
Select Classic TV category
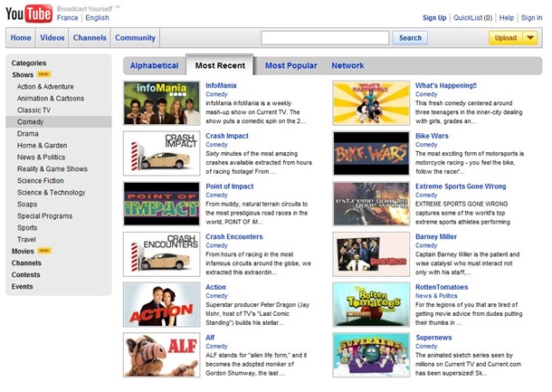coord(33,110)
